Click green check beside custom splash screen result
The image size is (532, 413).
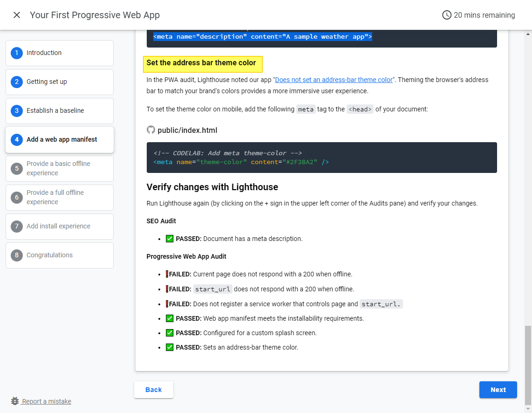coord(170,333)
